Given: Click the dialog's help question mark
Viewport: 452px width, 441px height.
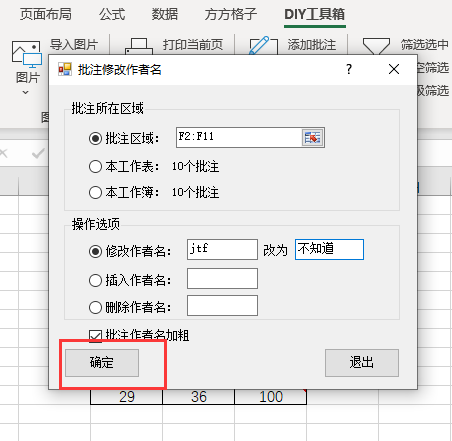Looking at the screenshot, I should (349, 69).
